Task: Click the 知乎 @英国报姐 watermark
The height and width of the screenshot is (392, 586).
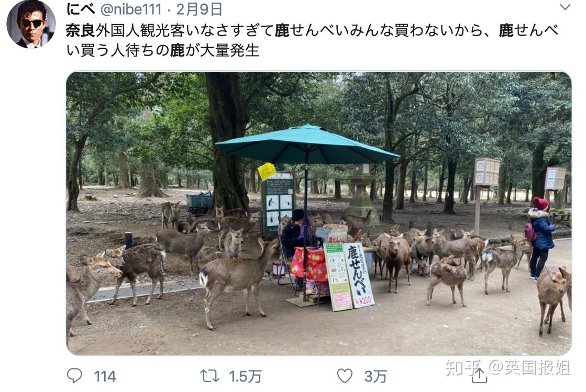Action: click(x=507, y=368)
